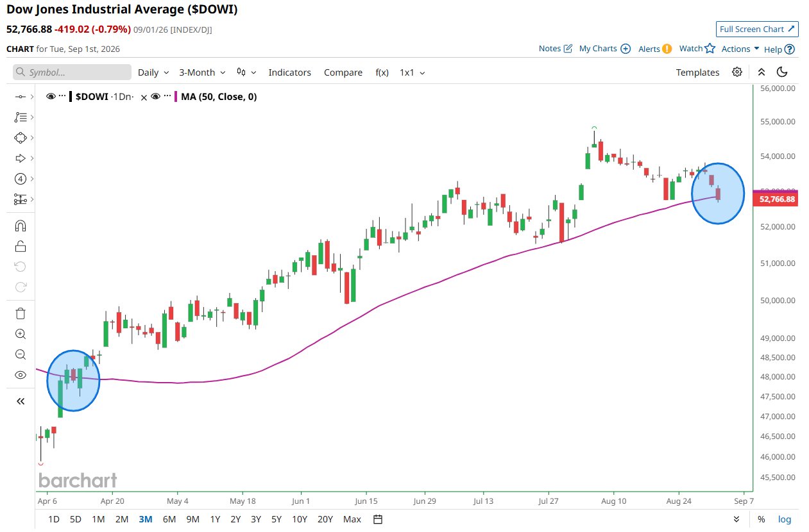
Task: Click the MA line color swatch
Action: coord(176,97)
